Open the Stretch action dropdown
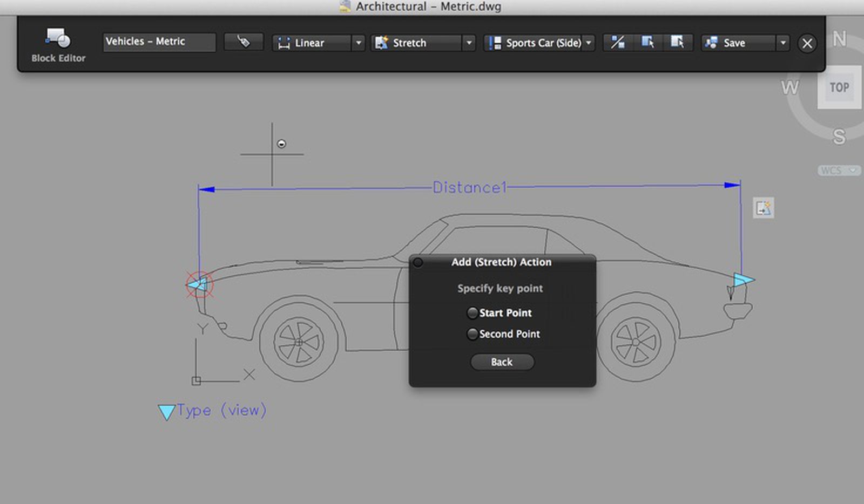 click(468, 43)
